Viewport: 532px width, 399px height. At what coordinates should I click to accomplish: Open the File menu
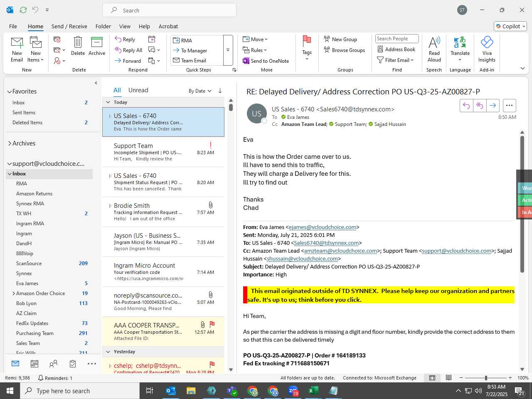coord(13,26)
